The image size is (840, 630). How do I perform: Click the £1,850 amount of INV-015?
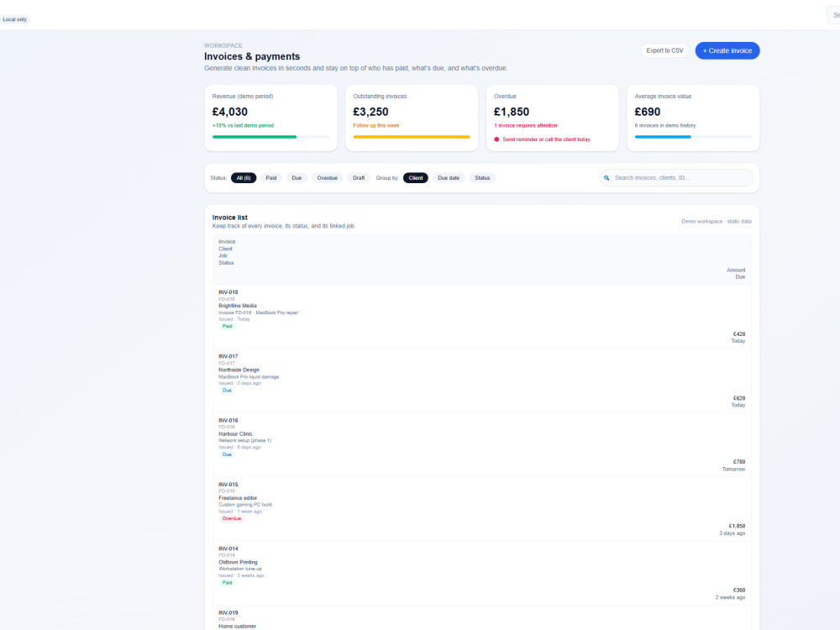[x=737, y=526]
